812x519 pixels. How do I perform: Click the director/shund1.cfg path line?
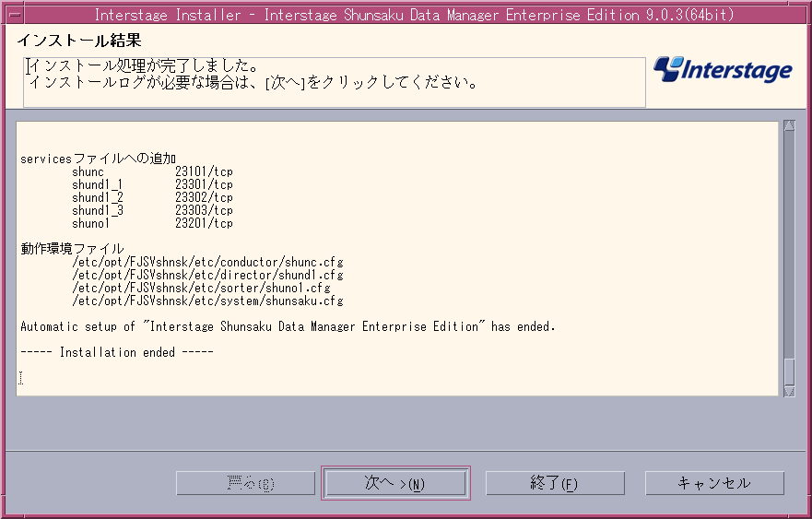pos(207,275)
